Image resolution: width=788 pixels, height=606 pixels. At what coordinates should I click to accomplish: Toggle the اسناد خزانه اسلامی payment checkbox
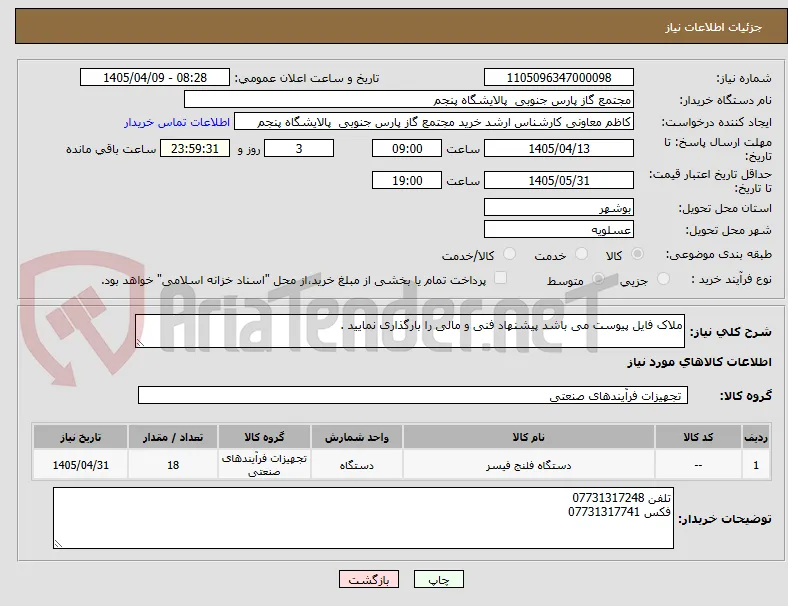(501, 278)
